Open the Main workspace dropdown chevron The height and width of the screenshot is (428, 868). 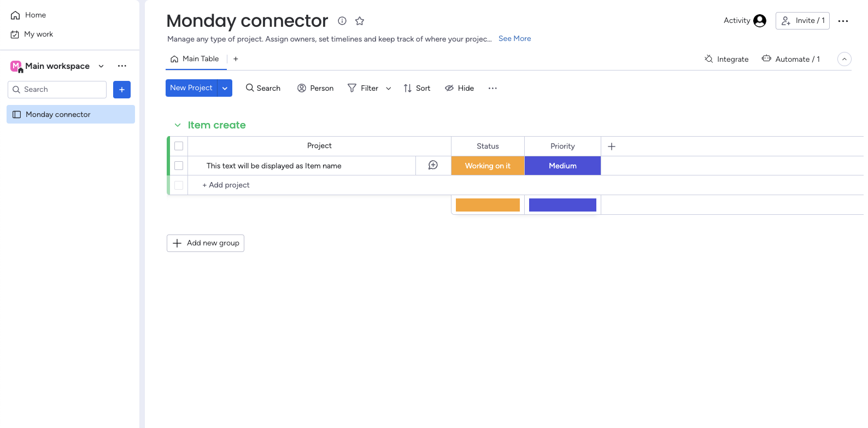point(101,66)
